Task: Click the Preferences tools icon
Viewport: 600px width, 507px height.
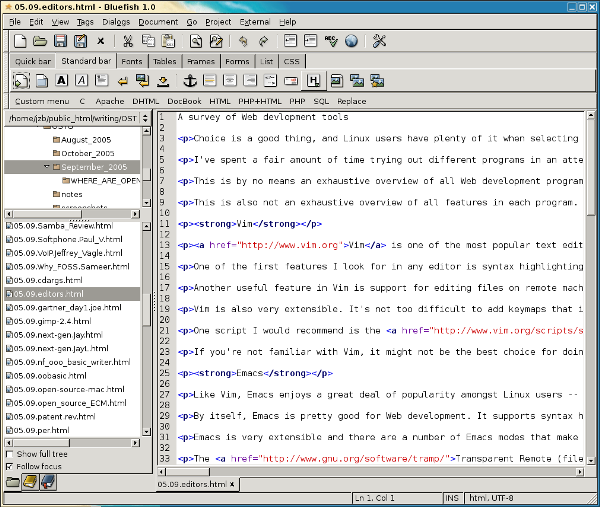Action: [x=379, y=41]
